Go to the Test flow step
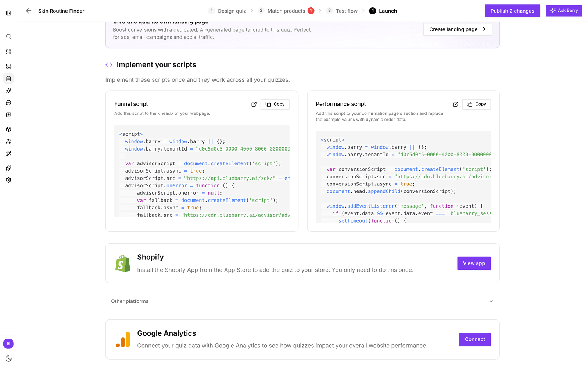The image size is (588, 368). click(x=342, y=11)
